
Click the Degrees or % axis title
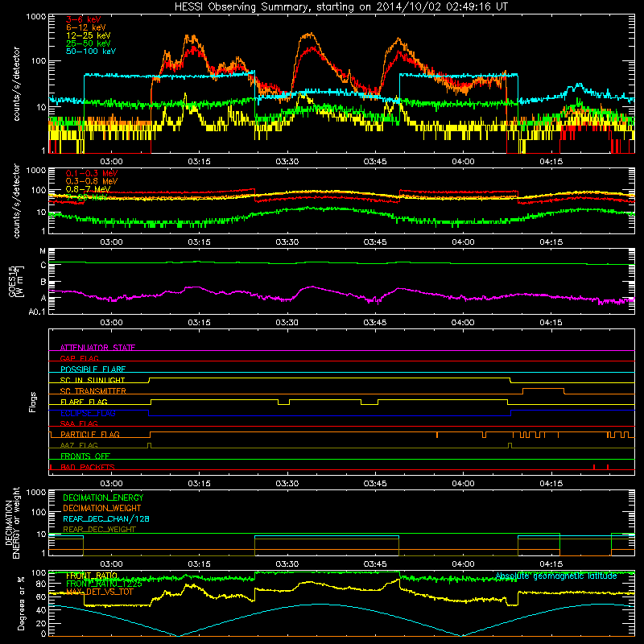click(x=21, y=603)
